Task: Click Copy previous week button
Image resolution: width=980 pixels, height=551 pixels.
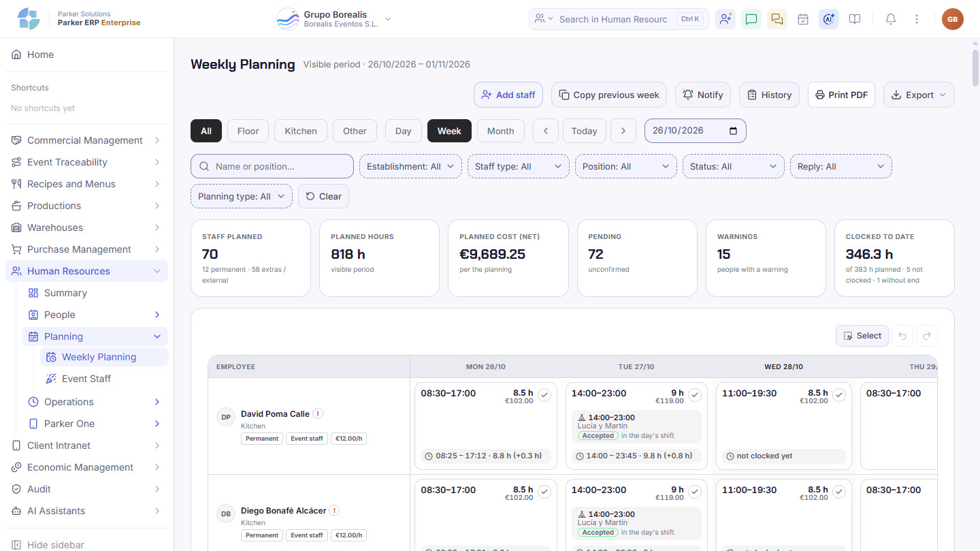Action: 609,95
